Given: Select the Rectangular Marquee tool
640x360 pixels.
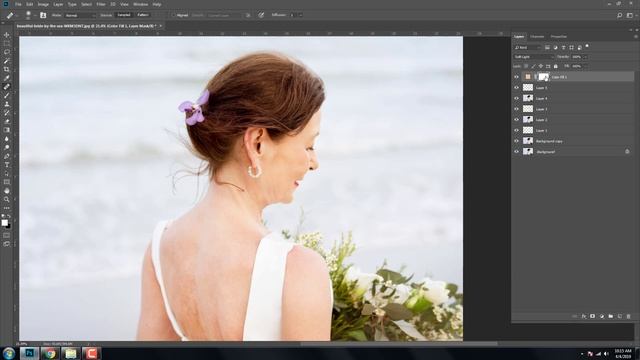Looking at the screenshot, I should [x=7, y=44].
